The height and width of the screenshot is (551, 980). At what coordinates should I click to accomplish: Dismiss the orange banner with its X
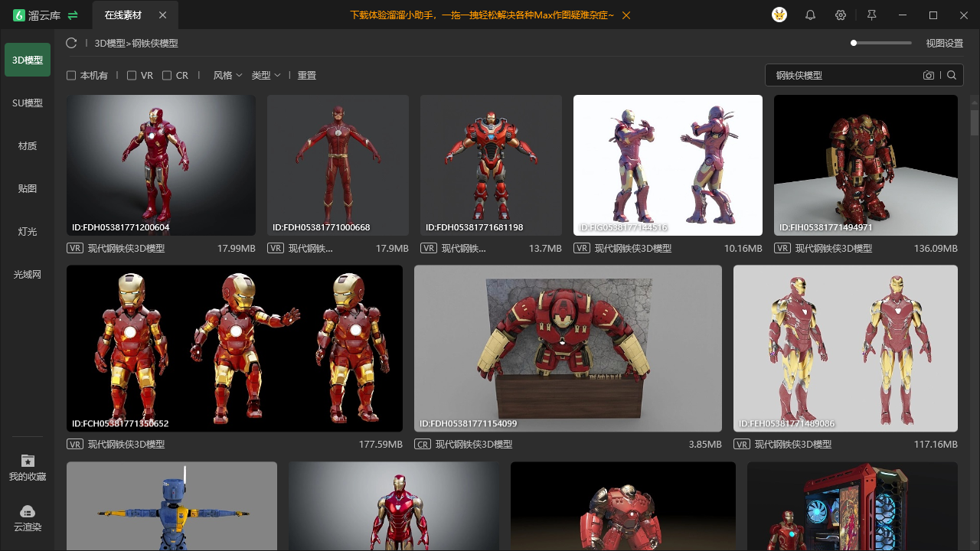626,15
